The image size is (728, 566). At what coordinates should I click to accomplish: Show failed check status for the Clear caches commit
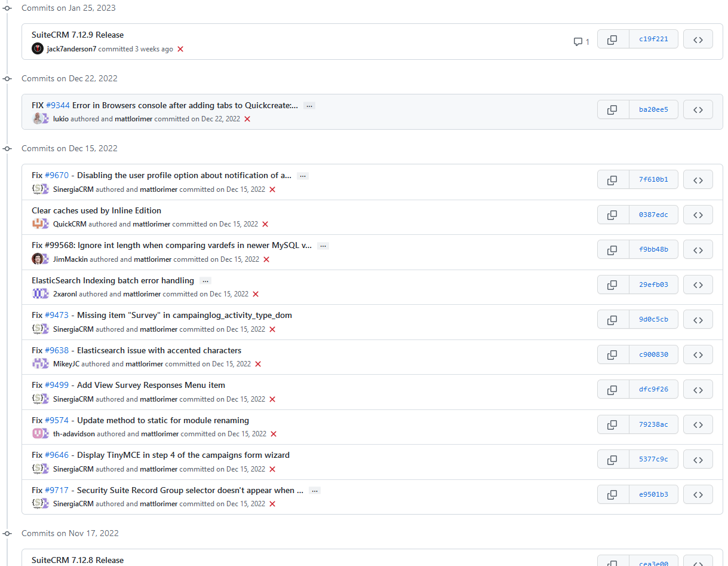(265, 224)
